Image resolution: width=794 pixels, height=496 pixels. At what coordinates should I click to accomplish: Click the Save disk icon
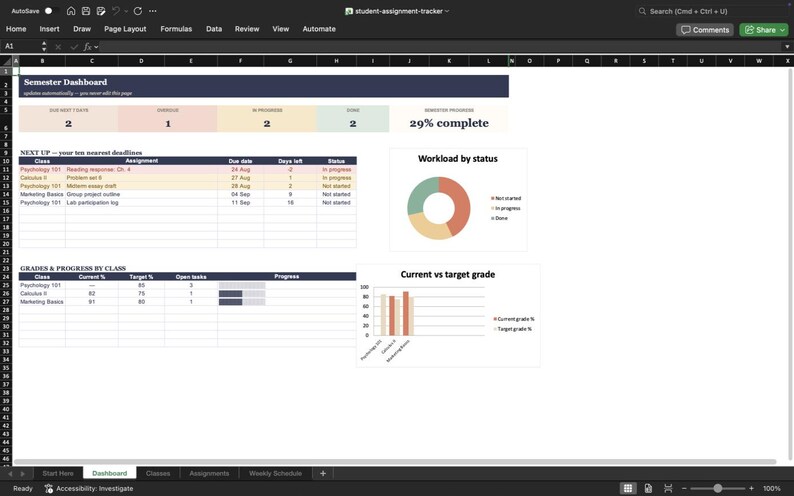86,11
